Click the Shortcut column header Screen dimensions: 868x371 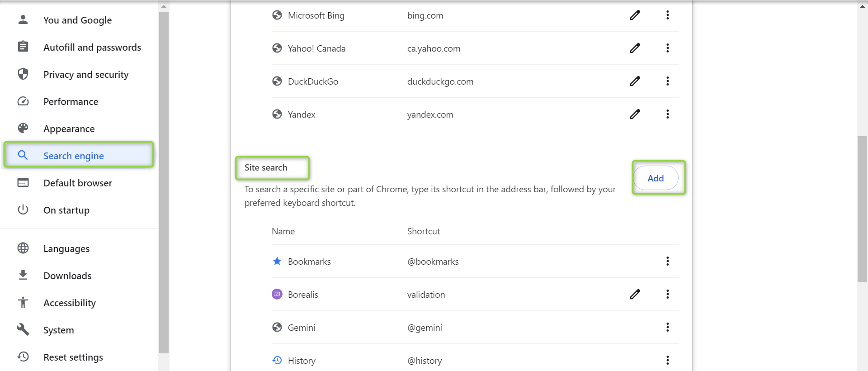tap(424, 231)
